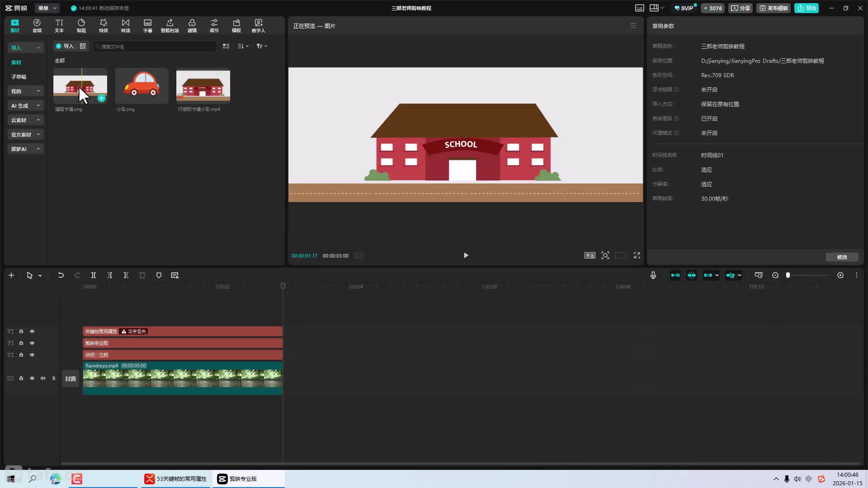Viewport: 868px width, 488px height.
Task: Click the timeline zoom slider handle
Action: click(x=788, y=275)
